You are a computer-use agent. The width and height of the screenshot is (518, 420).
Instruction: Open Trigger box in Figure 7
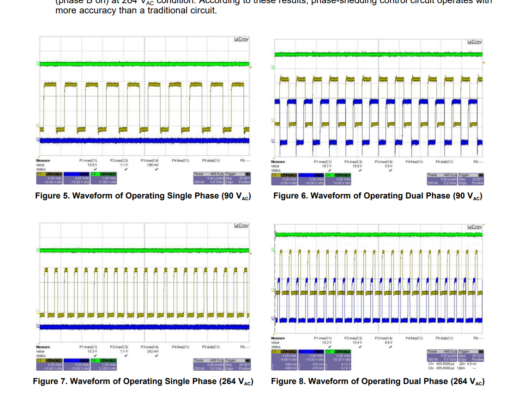point(238,365)
